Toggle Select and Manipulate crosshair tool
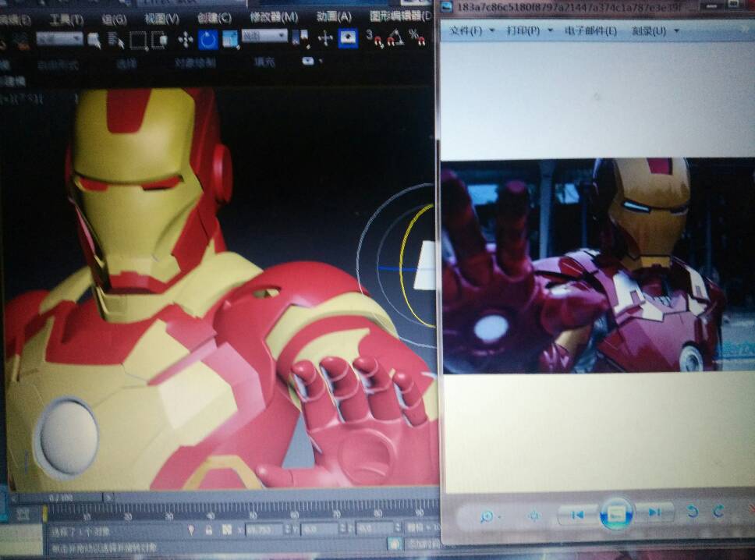 tap(325, 38)
